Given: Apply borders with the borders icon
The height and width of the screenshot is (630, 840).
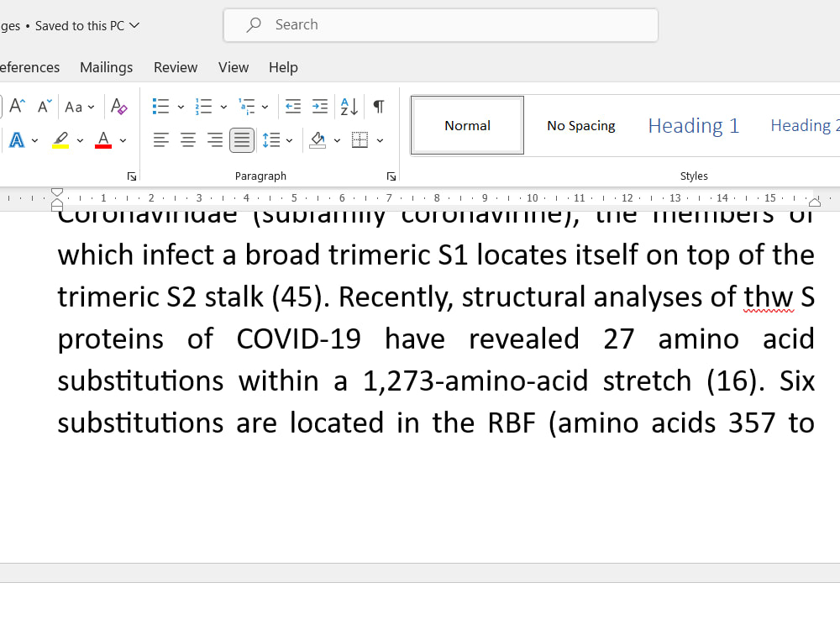Looking at the screenshot, I should 360,140.
